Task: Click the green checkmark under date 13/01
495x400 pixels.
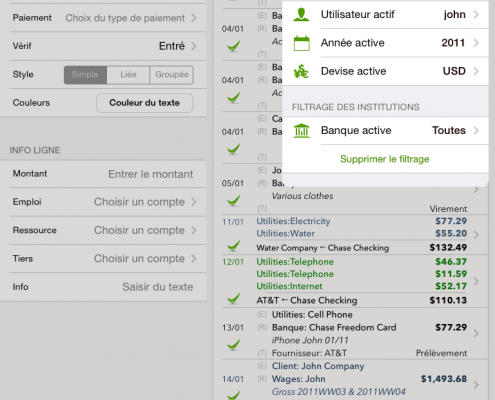Action: click(x=233, y=345)
